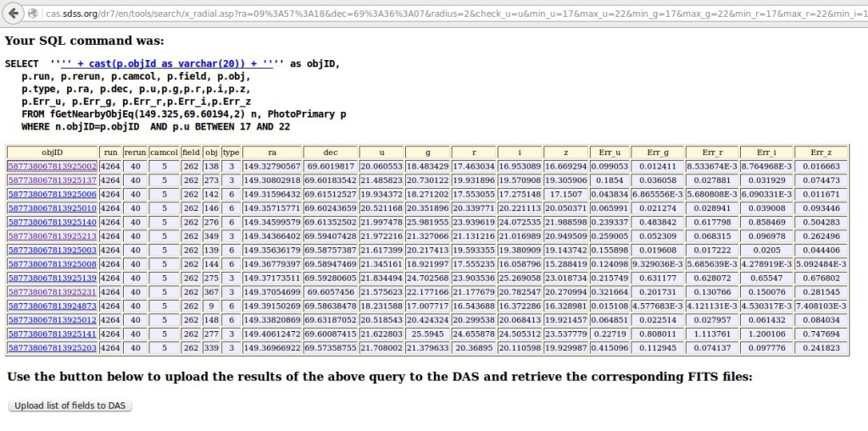Open objID link 587738067813925008

53,264
